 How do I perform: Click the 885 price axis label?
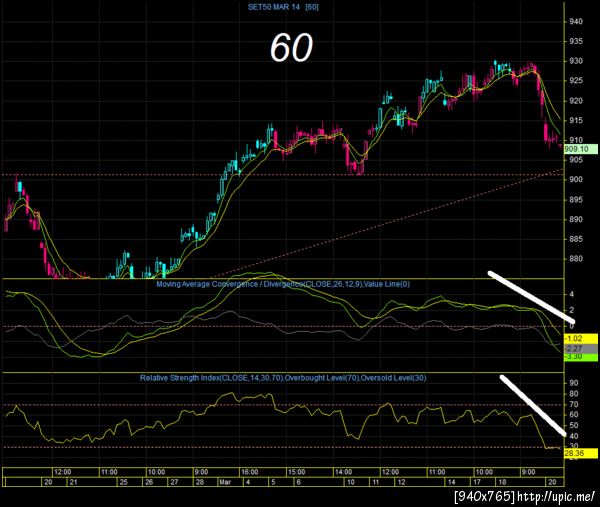point(576,239)
